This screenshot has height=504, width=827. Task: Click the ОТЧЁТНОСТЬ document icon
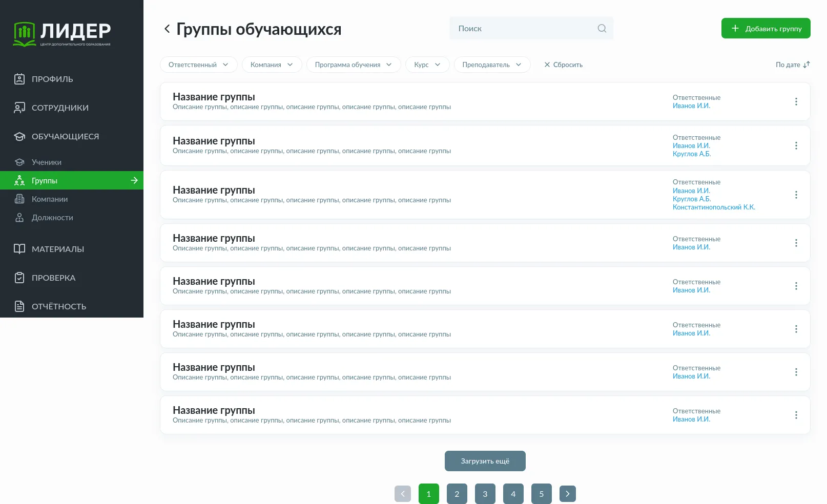click(19, 306)
